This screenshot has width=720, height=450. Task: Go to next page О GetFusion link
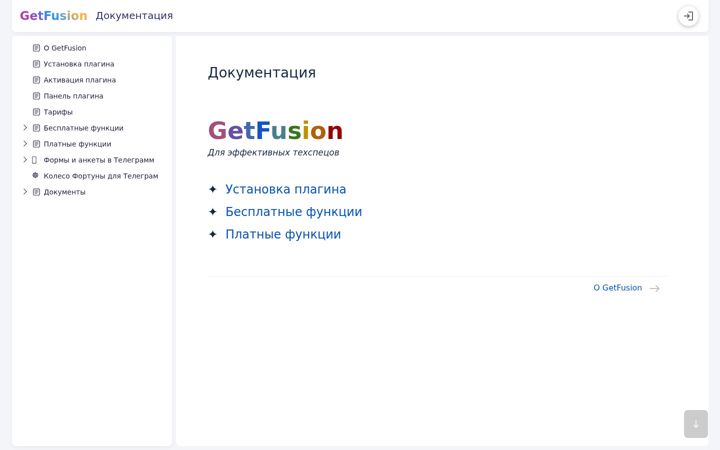618,288
